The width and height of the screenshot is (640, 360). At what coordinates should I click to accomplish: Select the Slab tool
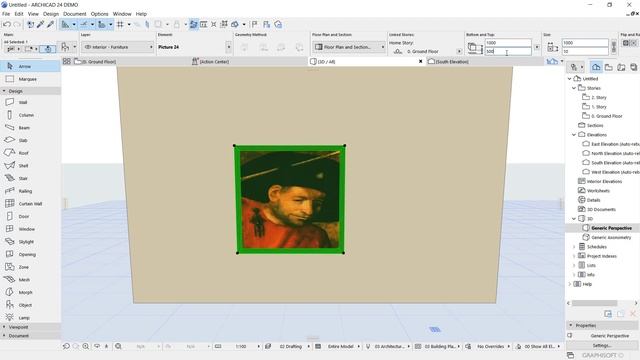[x=30, y=140]
